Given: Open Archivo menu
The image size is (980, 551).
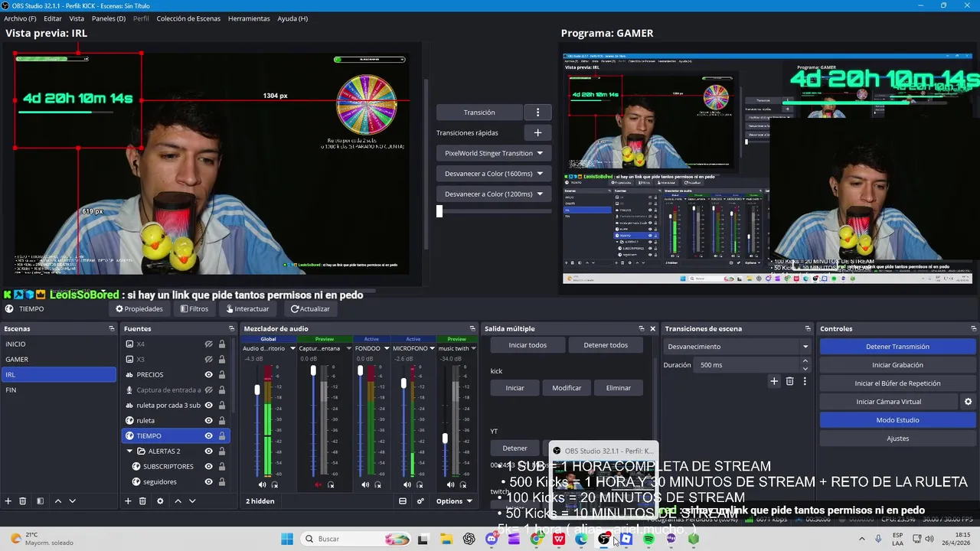Looking at the screenshot, I should (x=20, y=18).
